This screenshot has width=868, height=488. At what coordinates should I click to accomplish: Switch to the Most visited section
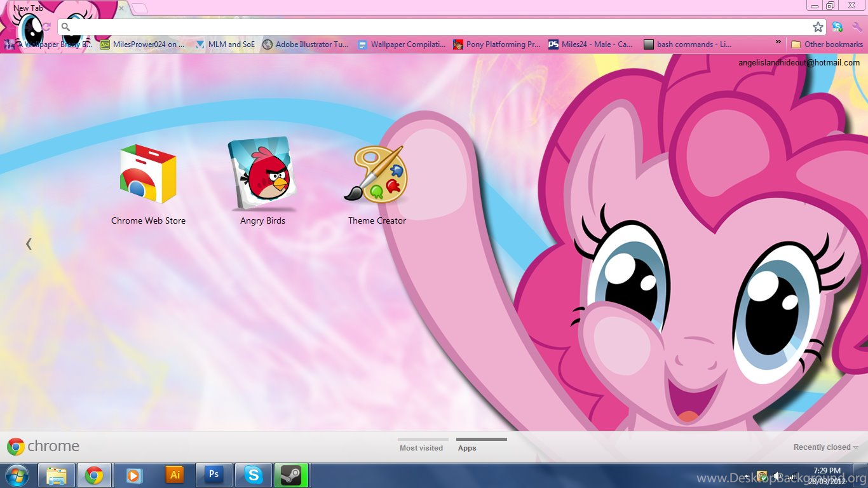tap(421, 447)
